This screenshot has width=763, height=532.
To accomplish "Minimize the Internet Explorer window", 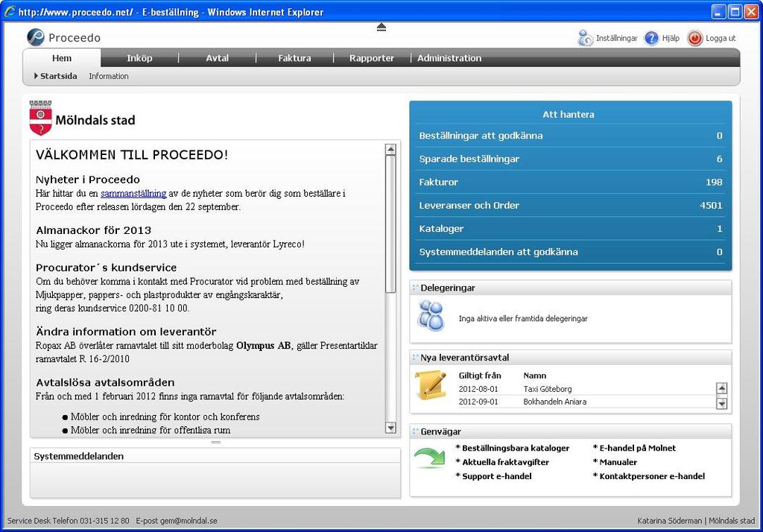I will coord(719,11).
